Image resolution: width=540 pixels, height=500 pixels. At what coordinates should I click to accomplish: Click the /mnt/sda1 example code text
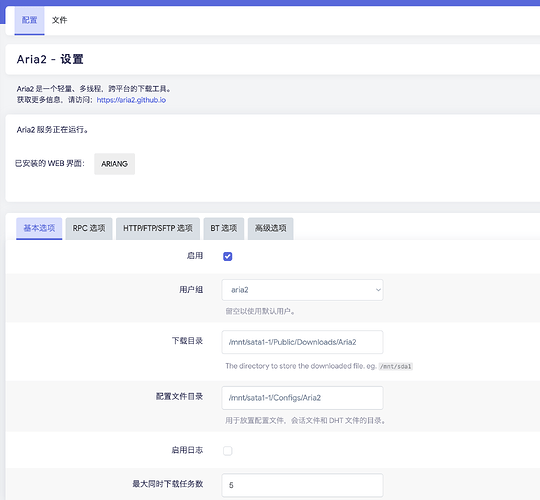point(396,366)
